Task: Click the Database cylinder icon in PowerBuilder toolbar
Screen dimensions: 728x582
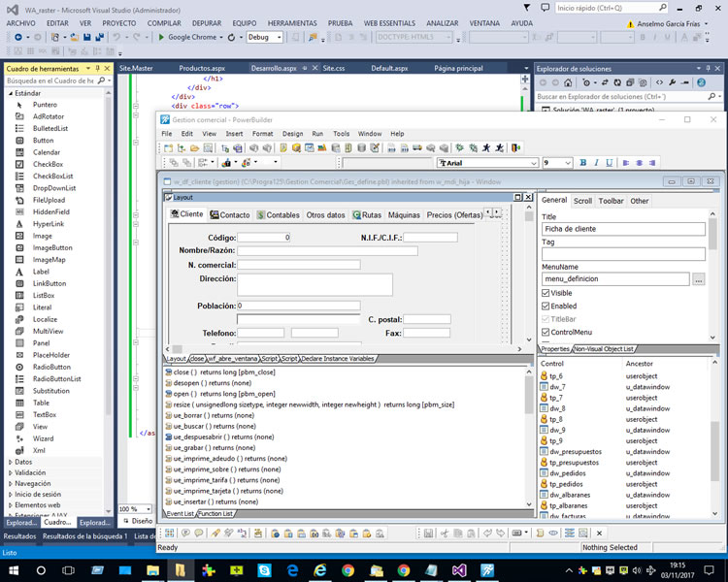Action: point(362,148)
